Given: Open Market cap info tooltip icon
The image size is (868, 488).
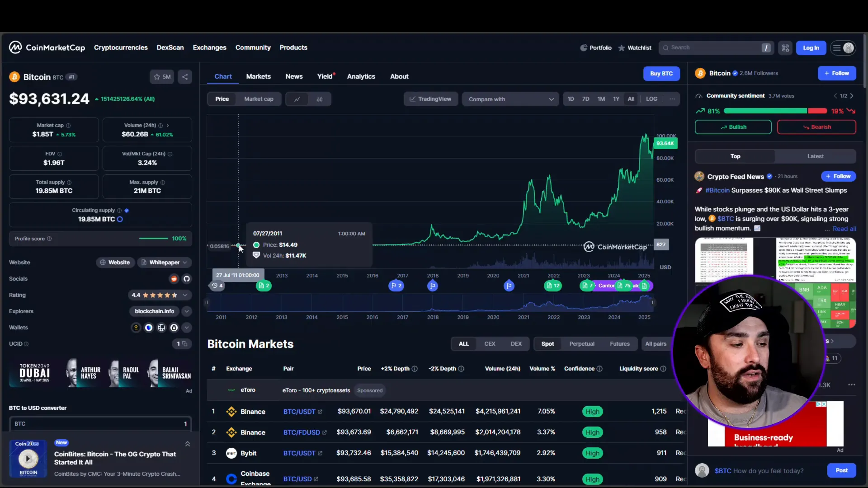Looking at the screenshot, I should coord(68,125).
